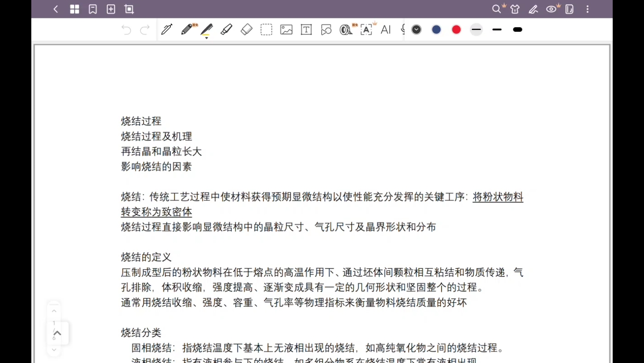This screenshot has width=644, height=363.
Task: Pick the red color swatch
Action: click(456, 30)
